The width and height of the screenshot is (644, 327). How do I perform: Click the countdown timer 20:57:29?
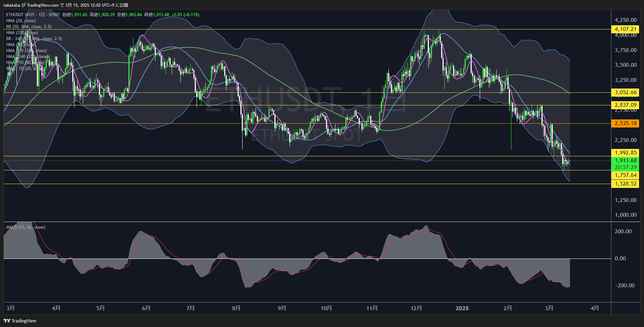click(x=625, y=167)
